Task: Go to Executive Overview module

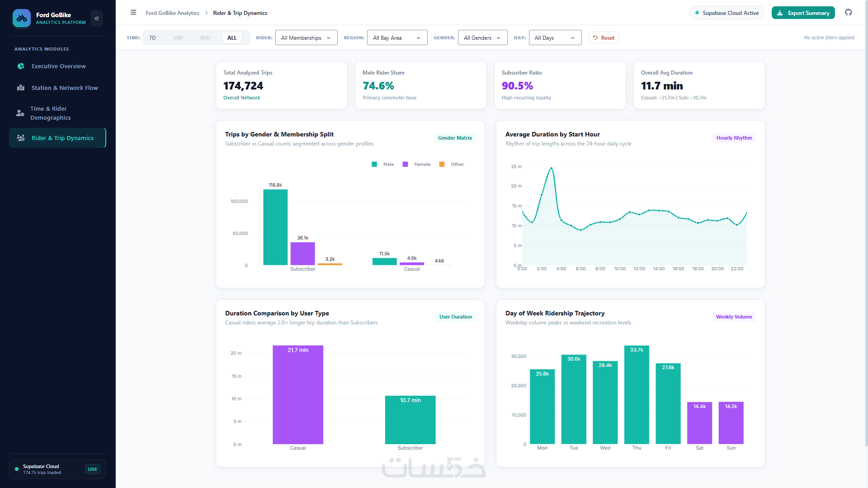Action: pos(57,66)
